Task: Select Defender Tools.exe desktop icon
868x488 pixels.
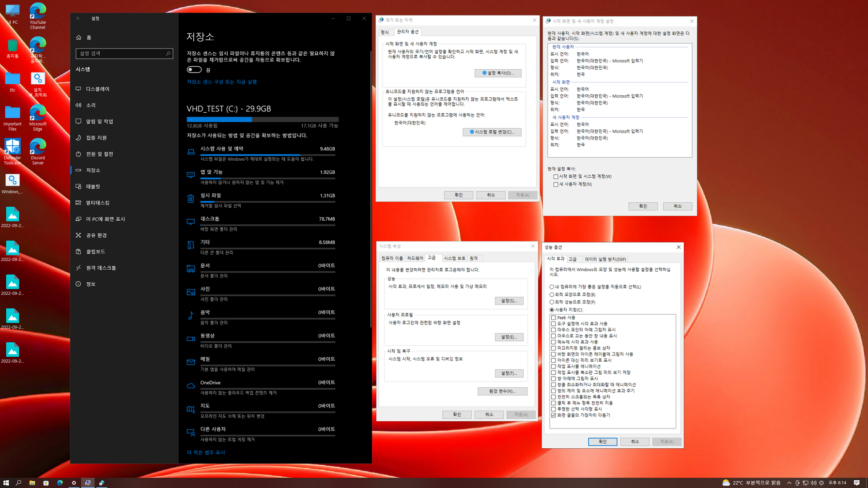Action: pos(12,152)
